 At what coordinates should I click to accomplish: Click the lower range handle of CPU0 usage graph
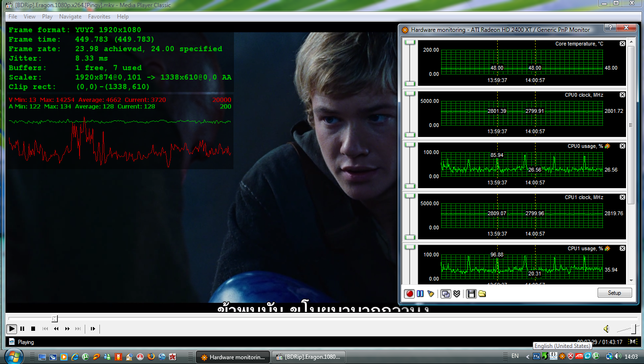click(410, 186)
